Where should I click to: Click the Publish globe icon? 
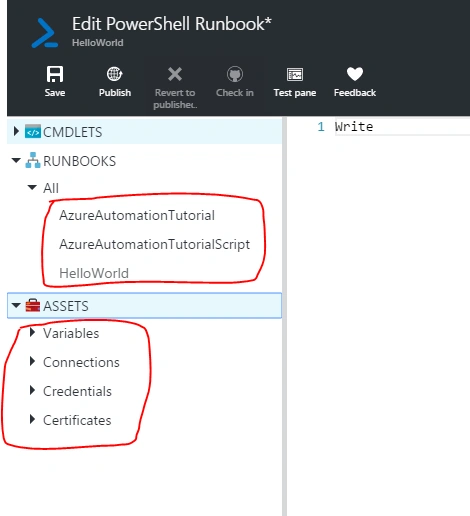[x=115, y=74]
